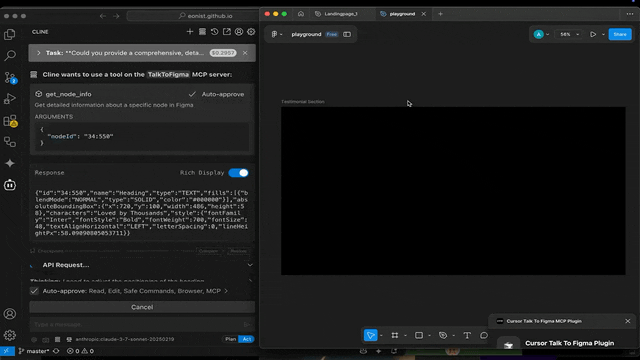The image size is (640, 360).
Task: Open shape tool options dropdown arrow
Action: [429, 336]
